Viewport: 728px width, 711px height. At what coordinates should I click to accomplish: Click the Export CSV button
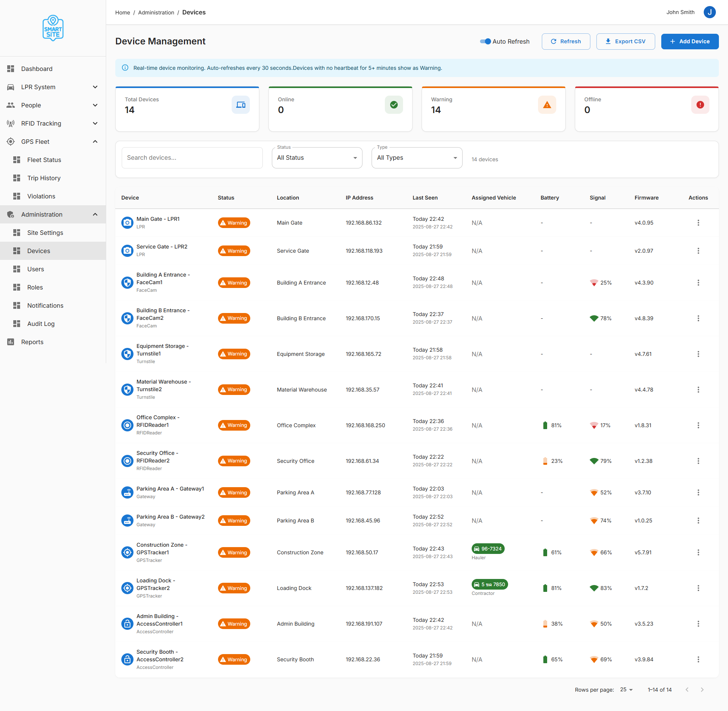(x=625, y=41)
